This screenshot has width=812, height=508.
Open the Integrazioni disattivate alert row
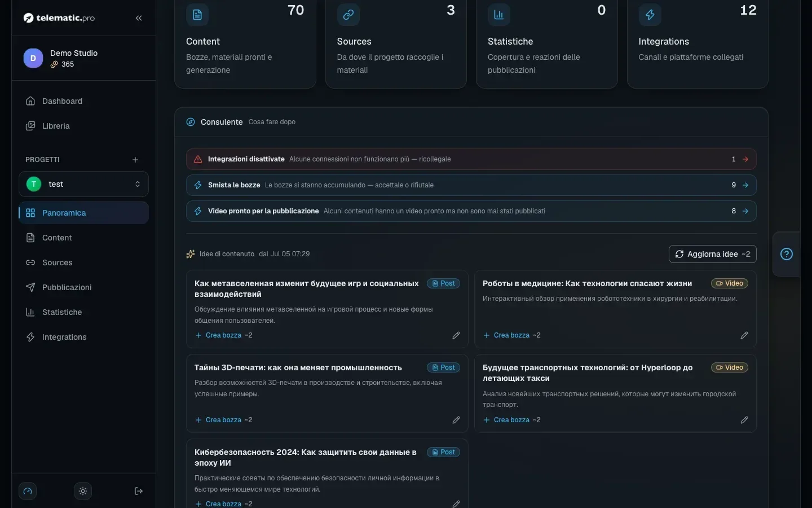(x=471, y=159)
